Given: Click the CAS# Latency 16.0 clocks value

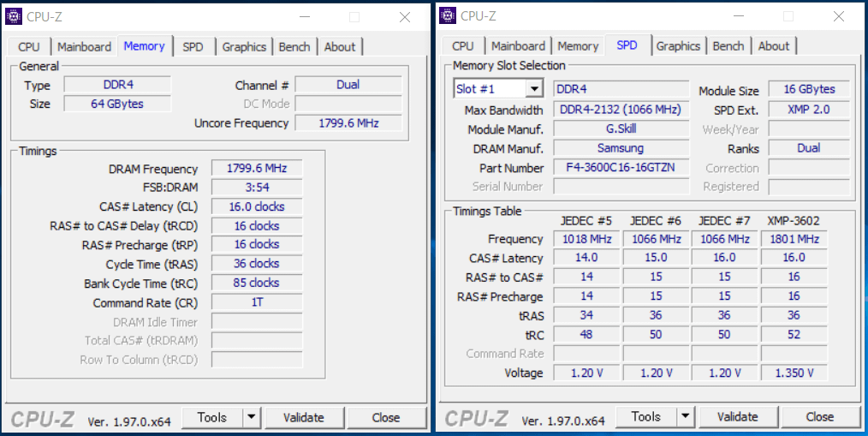Looking at the screenshot, I should [257, 206].
